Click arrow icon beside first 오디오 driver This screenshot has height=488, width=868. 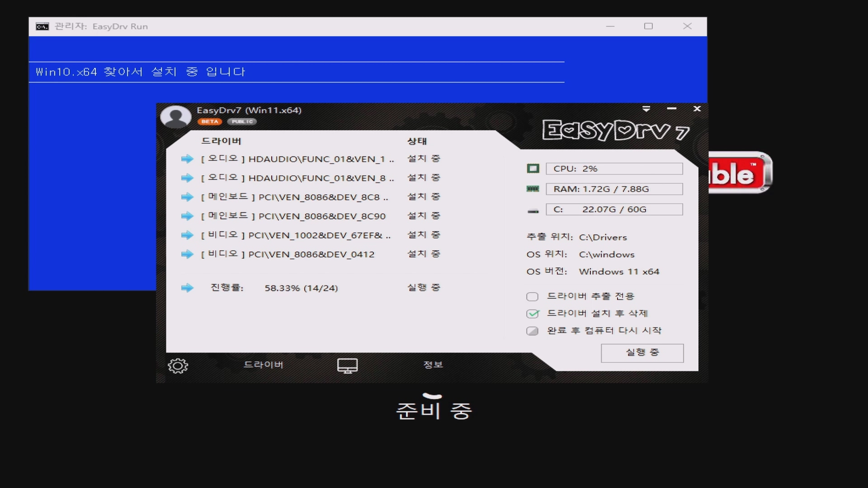[x=187, y=159]
